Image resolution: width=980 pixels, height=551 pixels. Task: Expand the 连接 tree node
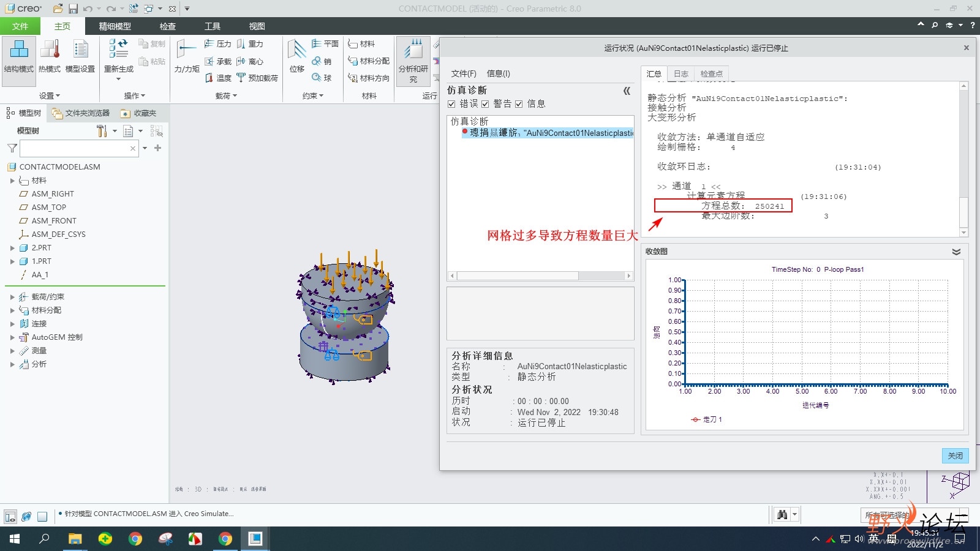12,324
